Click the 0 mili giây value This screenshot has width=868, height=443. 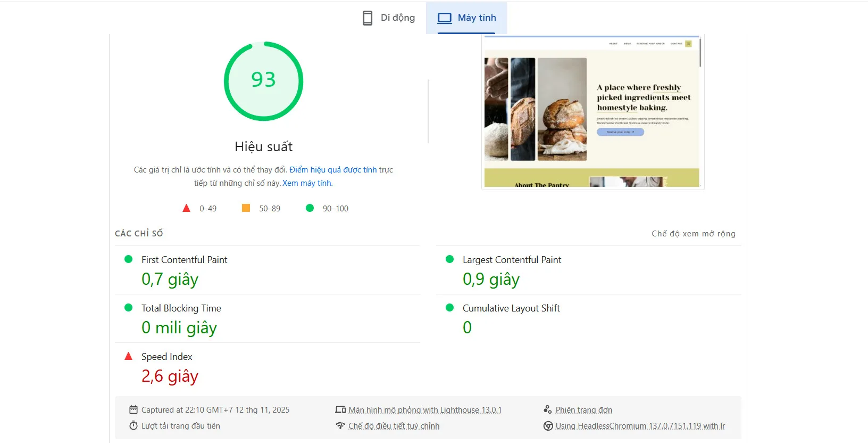click(x=179, y=328)
